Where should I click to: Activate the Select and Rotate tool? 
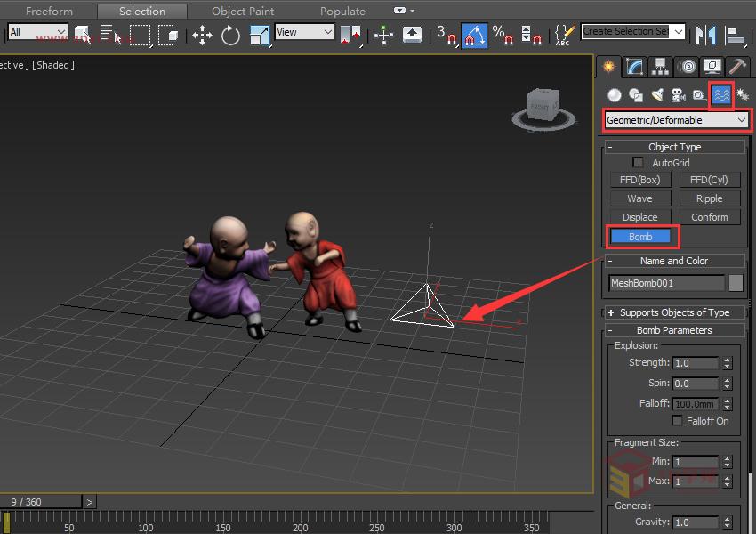tap(229, 36)
